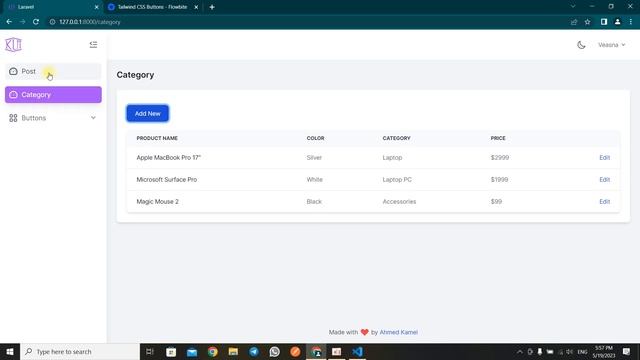Open the volume control in the tray
Viewport: 640px width, 360px height.
click(570, 351)
